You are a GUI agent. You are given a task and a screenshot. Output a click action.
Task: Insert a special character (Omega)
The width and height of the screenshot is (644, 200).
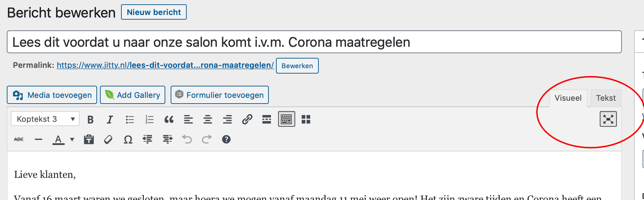point(128,139)
